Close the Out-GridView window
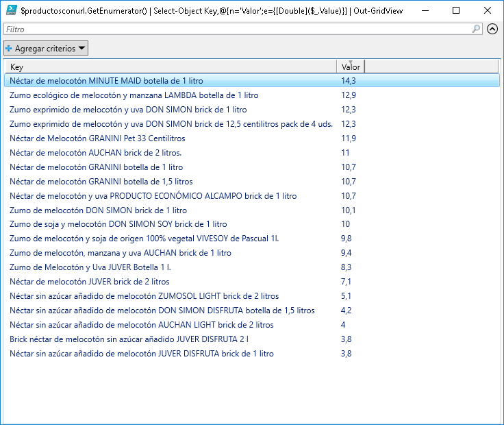Screen dimensions: 504x425 point(488,10)
